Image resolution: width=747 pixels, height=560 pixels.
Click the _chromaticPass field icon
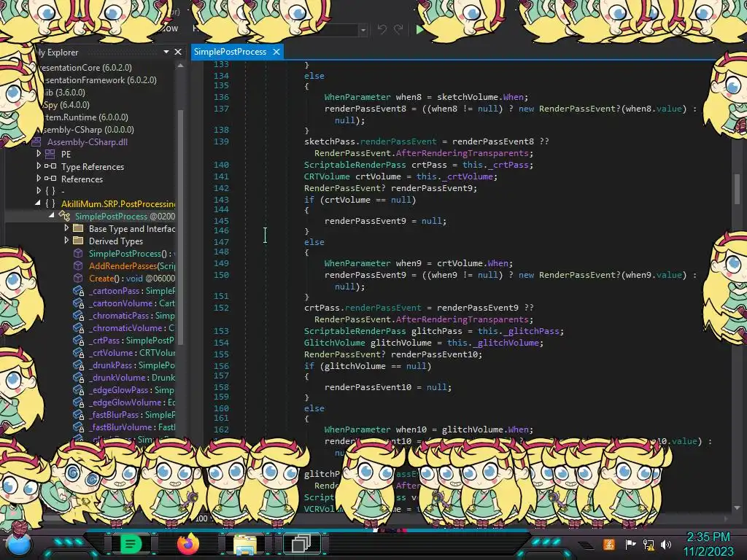point(78,316)
